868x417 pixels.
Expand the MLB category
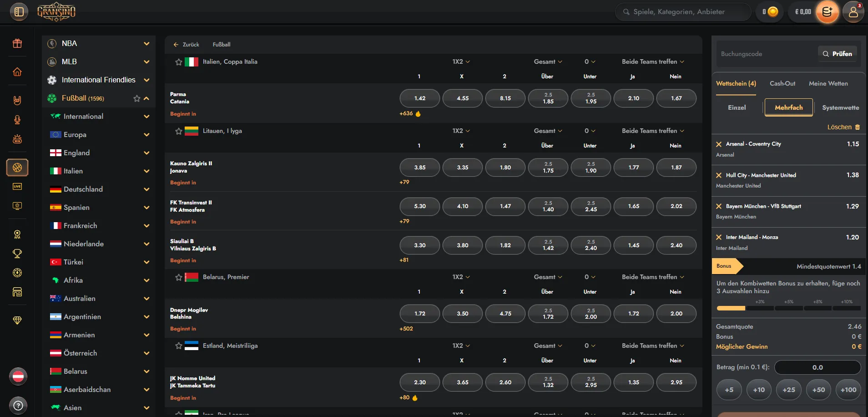[146, 62]
